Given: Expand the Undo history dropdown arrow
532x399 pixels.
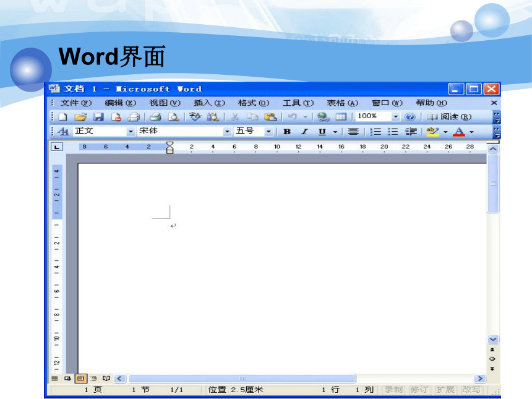Looking at the screenshot, I should pos(306,117).
